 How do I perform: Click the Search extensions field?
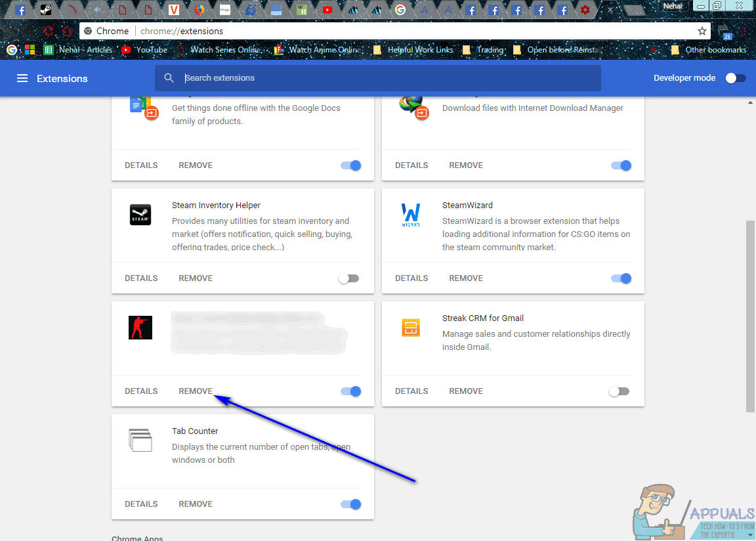(x=377, y=77)
